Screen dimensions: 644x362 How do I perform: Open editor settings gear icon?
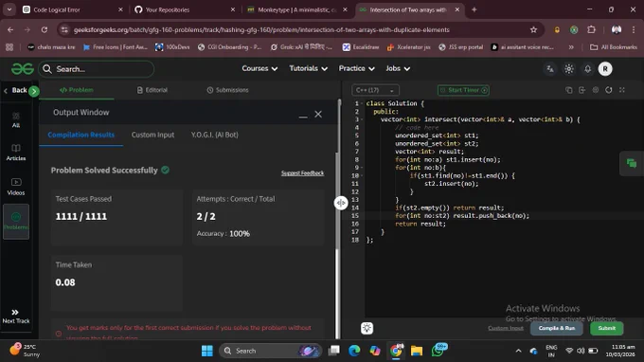596,90
